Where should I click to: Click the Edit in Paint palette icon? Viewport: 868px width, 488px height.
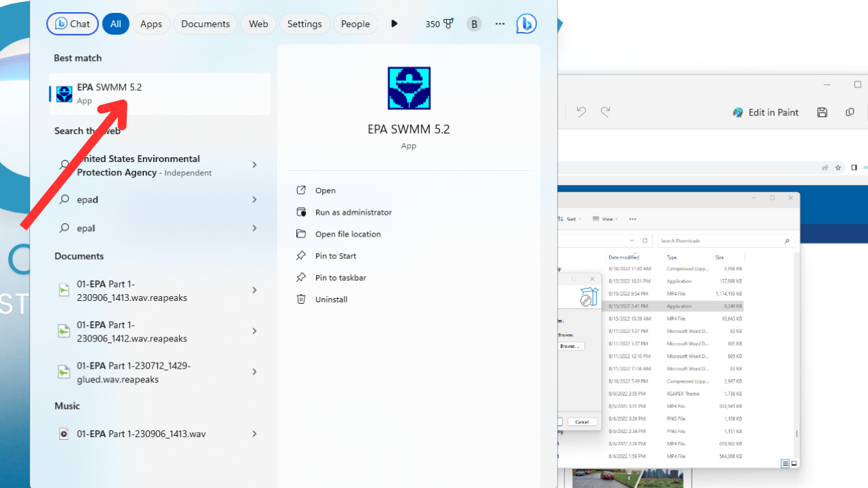point(737,113)
